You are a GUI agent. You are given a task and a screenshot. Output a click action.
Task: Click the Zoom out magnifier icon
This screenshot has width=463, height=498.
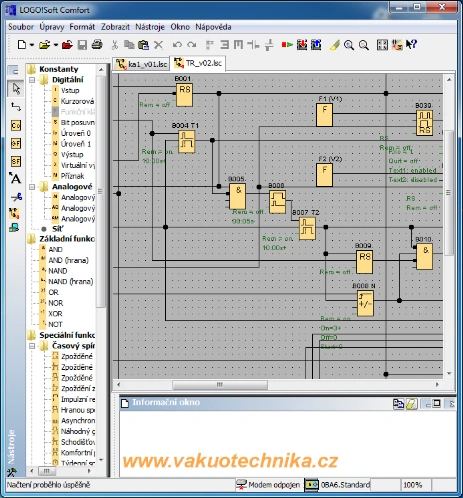coord(364,45)
